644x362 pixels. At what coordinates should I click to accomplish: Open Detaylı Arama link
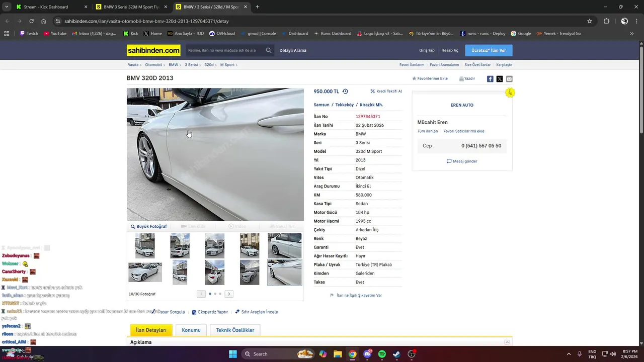coord(293,50)
